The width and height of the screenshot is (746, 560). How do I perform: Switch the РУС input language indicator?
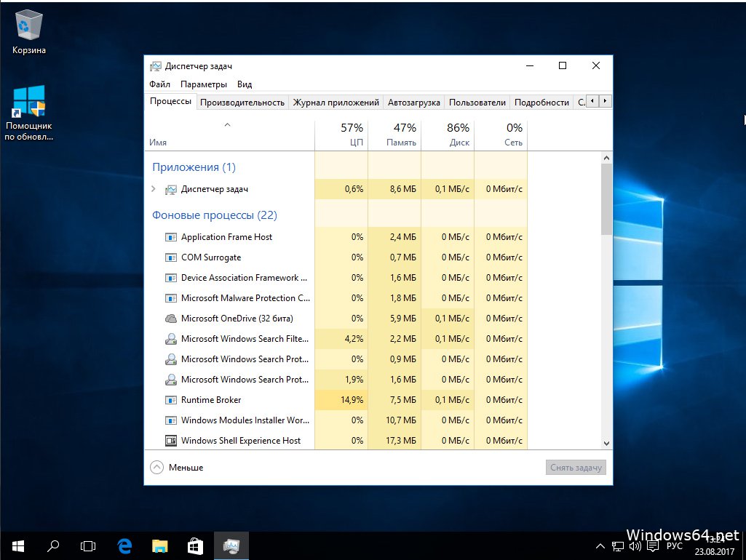(x=675, y=546)
